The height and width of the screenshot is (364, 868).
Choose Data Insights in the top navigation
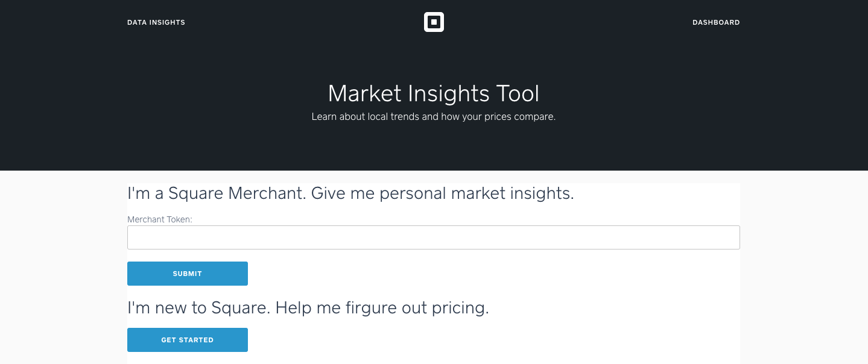(x=156, y=22)
